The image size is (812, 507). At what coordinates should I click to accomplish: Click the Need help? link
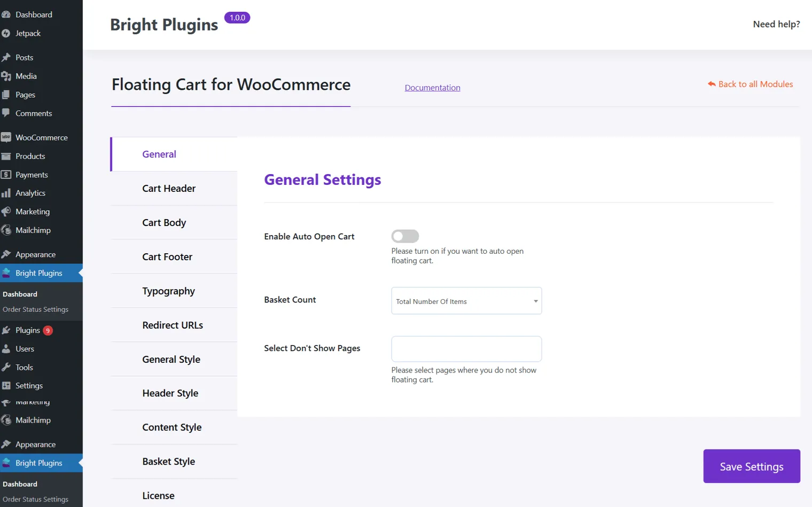(776, 24)
